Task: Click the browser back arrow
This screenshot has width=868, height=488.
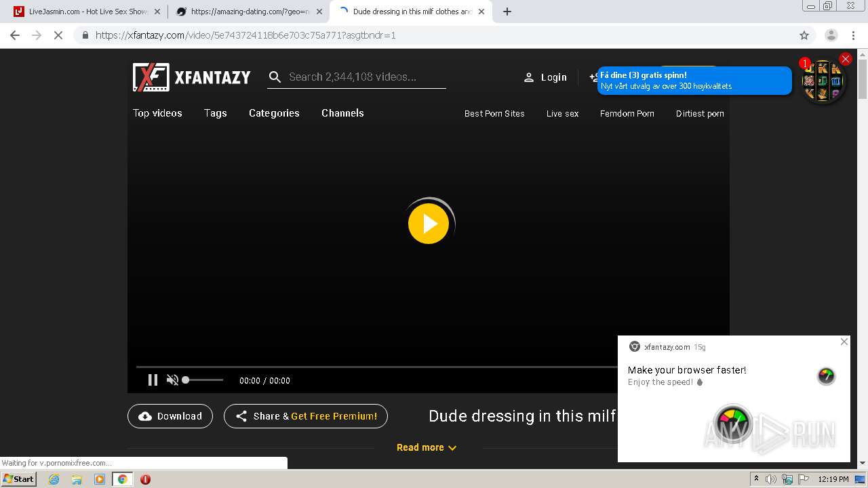Action: (x=15, y=35)
